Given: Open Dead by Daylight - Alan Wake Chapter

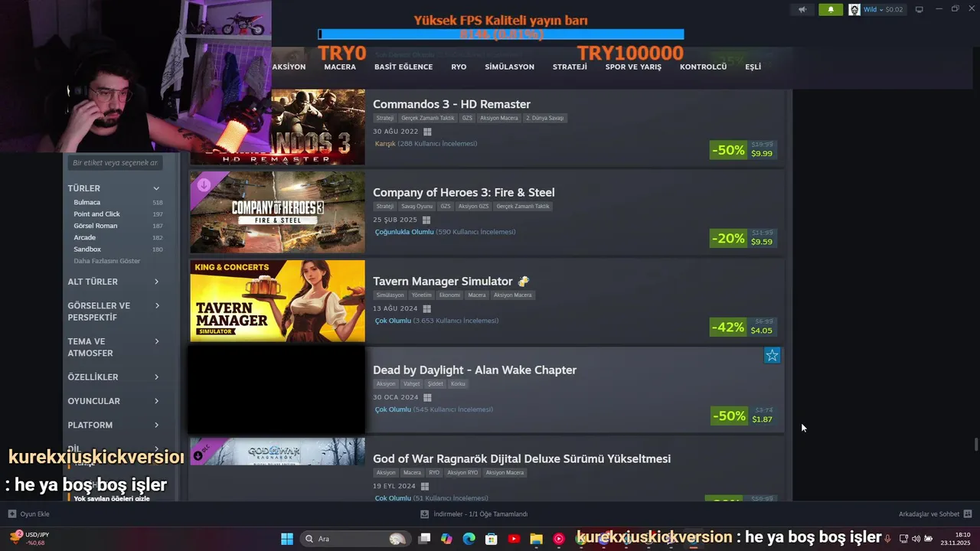Looking at the screenshot, I should (x=475, y=370).
